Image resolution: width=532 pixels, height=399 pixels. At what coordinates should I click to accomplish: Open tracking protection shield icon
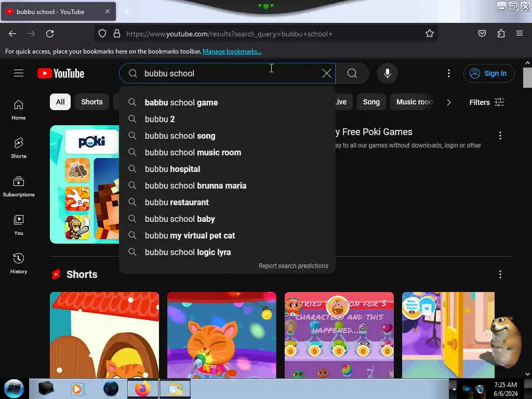coord(102,34)
